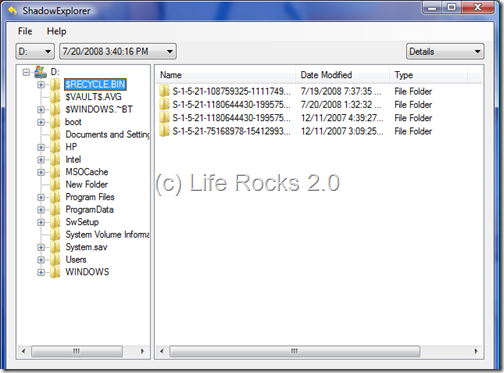
Task: Select the S-1-5-21-75168978-15412993... list entry
Action: coord(231,131)
